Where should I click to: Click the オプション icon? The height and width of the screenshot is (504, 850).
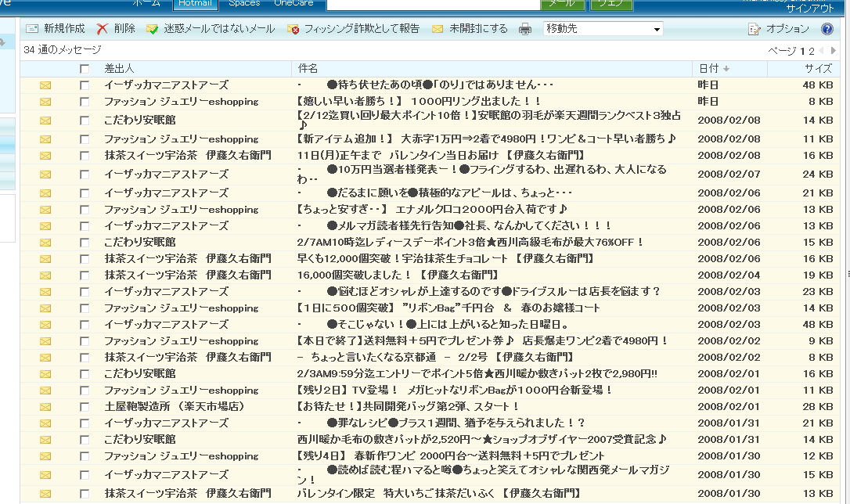pos(754,29)
